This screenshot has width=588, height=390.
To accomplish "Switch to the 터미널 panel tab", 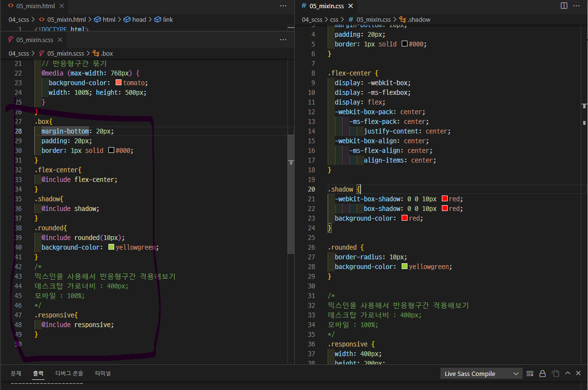I will [103, 374].
